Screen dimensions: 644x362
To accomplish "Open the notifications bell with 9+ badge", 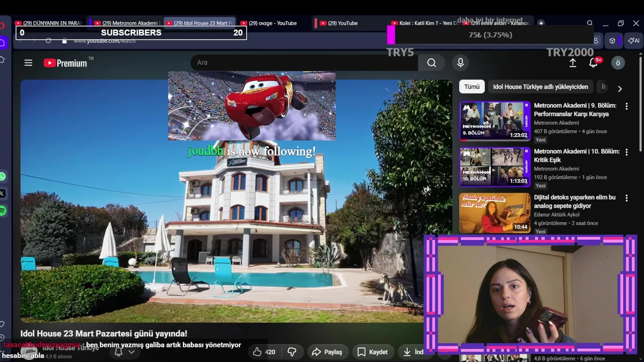I will click(594, 63).
